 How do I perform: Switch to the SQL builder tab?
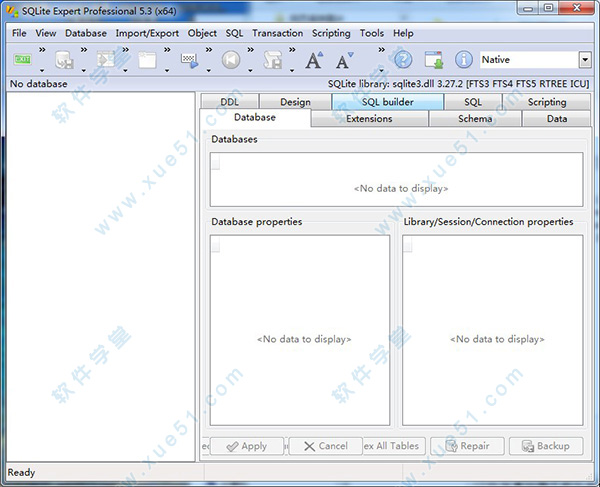(x=388, y=102)
